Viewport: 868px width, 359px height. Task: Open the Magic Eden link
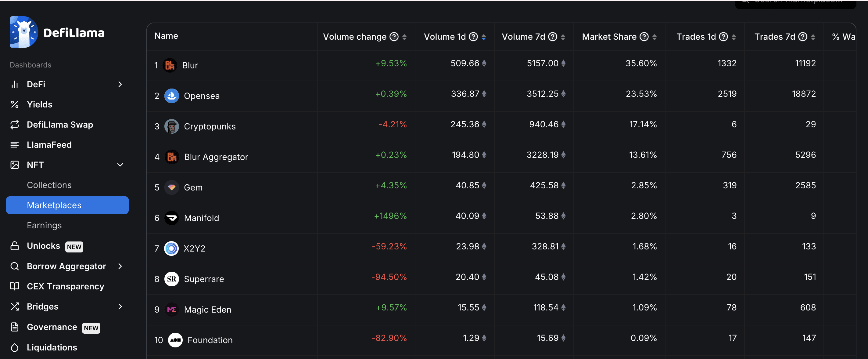click(x=208, y=310)
